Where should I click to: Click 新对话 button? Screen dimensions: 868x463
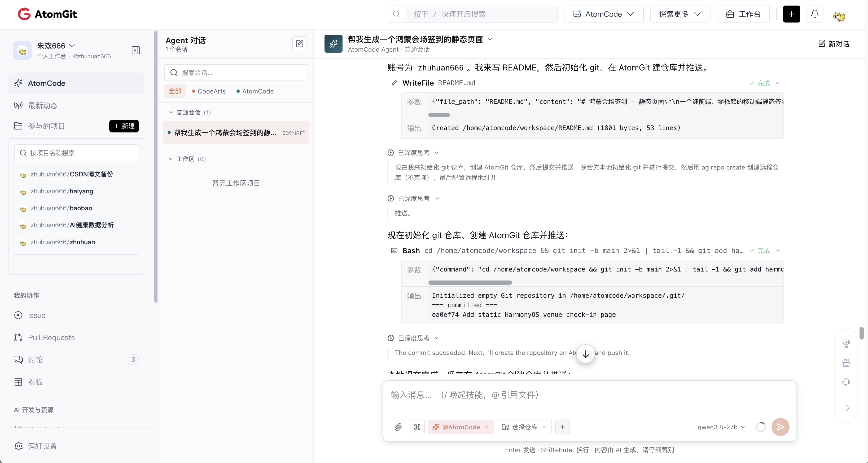pos(834,44)
